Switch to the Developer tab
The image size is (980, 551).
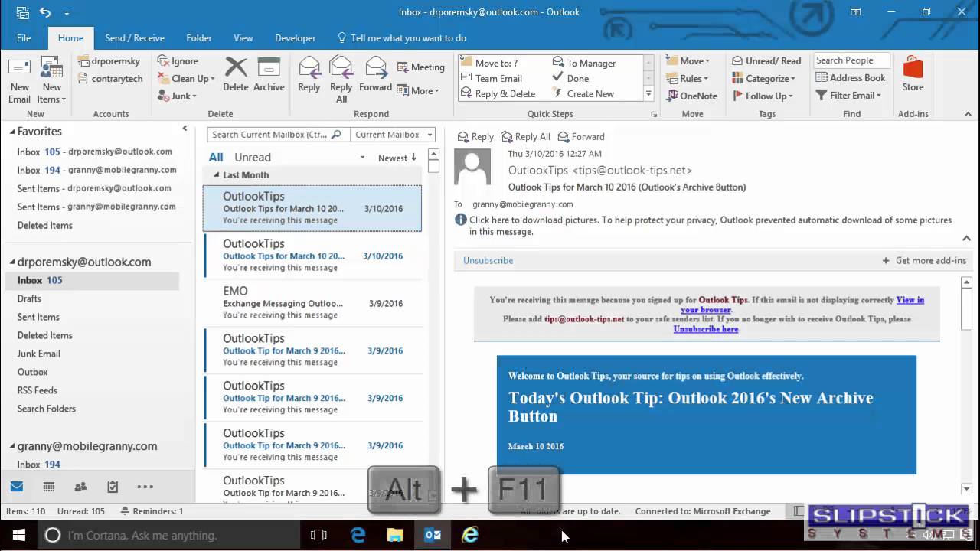coord(296,37)
